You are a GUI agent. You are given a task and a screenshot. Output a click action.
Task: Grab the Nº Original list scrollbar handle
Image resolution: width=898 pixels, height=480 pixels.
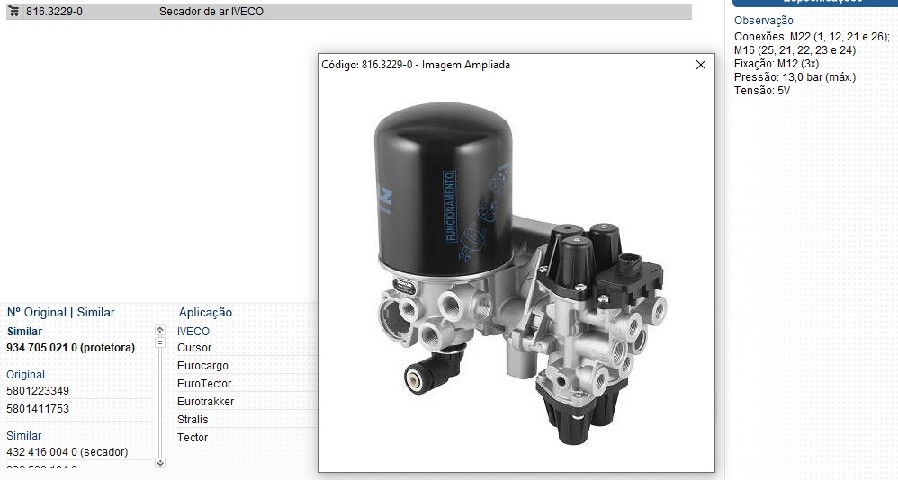[161, 343]
